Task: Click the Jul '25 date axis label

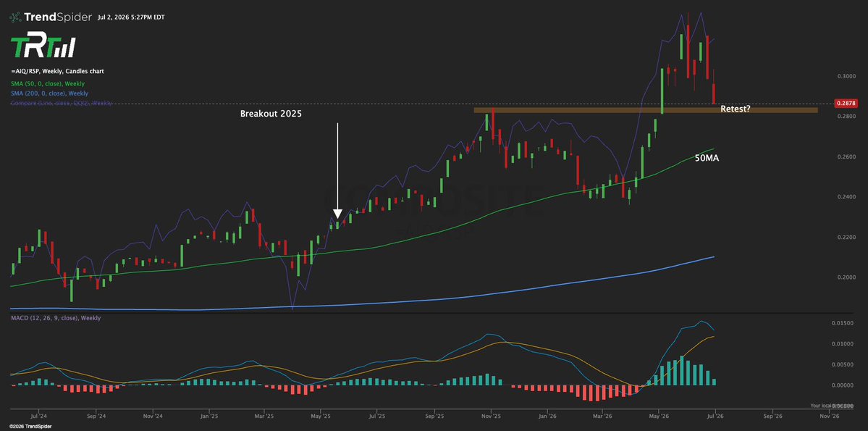Action: coord(378,415)
